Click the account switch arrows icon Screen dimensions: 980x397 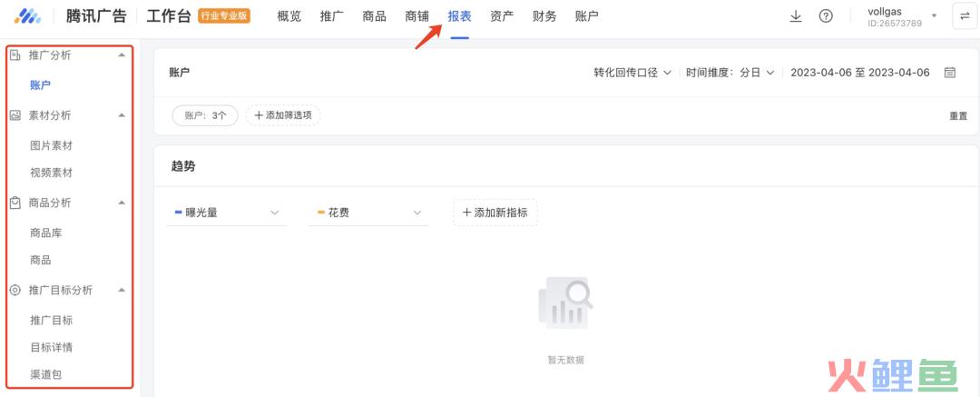pos(965,16)
